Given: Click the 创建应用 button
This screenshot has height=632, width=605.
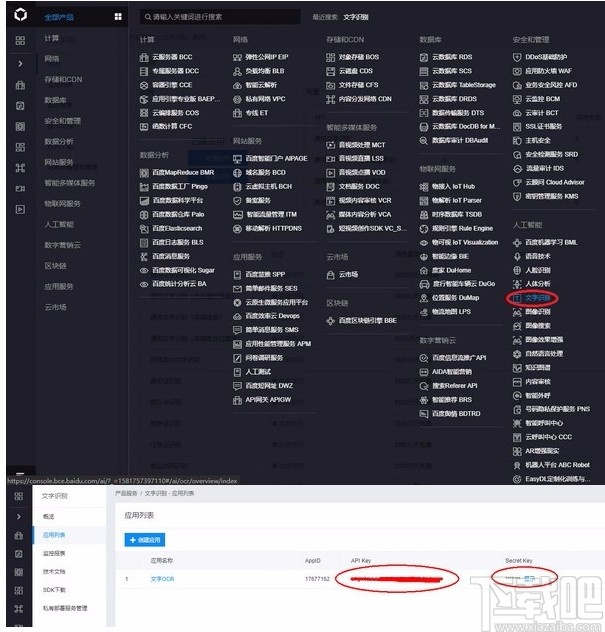Looking at the screenshot, I should [145, 540].
